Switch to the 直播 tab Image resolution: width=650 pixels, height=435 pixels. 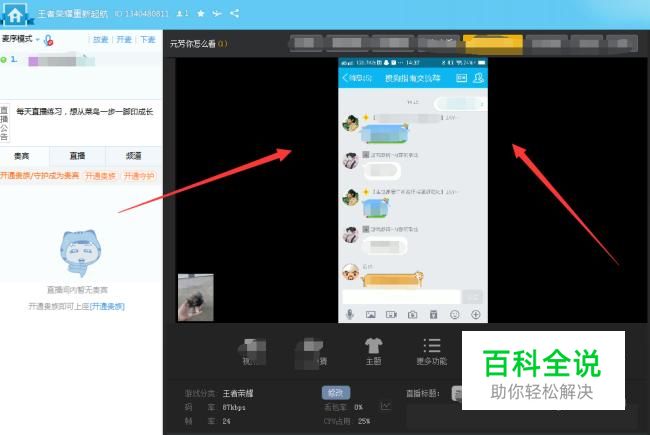coord(78,156)
